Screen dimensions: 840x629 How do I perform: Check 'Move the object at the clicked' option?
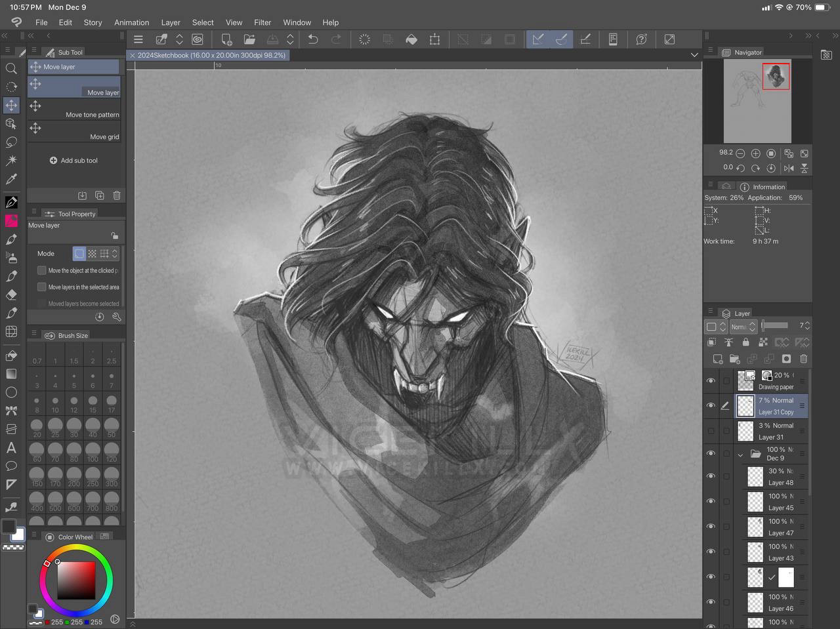tap(42, 270)
